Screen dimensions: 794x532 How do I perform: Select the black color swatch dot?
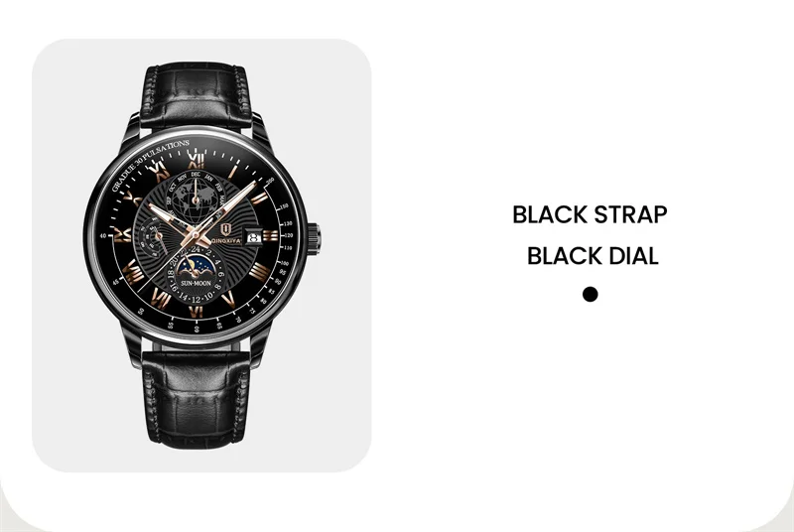(590, 294)
